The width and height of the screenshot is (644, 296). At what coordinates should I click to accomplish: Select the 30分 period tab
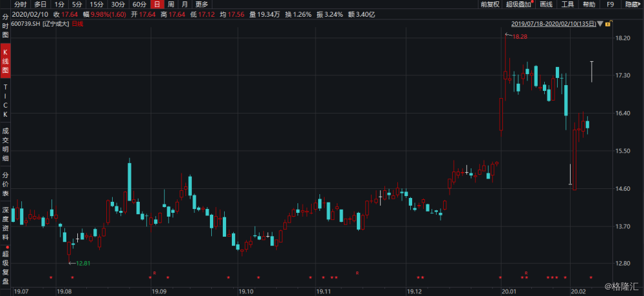pos(118,5)
